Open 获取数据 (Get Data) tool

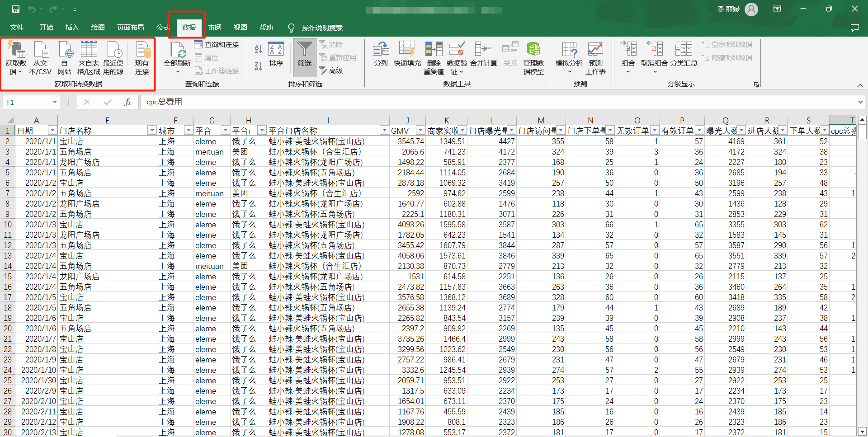[16, 58]
